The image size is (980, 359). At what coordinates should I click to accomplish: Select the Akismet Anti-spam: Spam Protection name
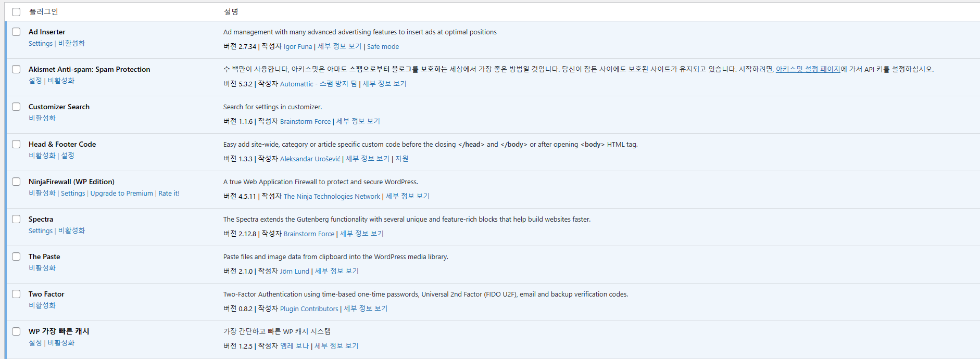[x=89, y=70]
